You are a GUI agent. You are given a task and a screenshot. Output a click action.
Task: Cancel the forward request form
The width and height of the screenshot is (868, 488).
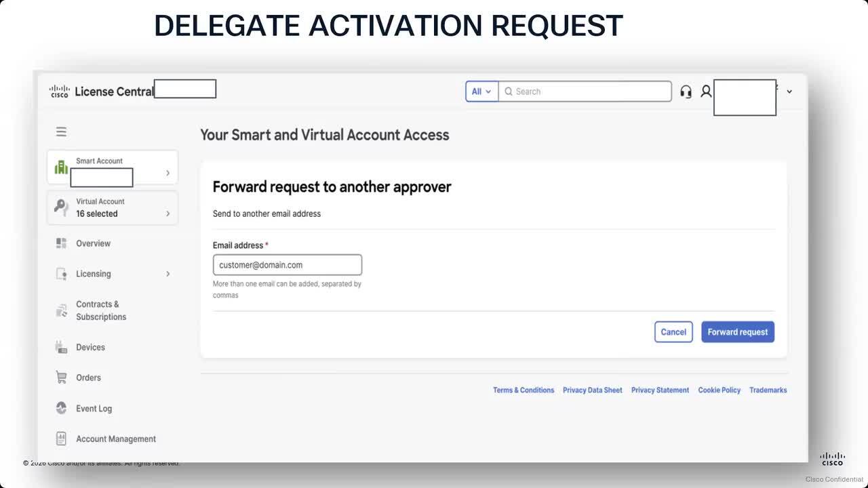point(673,332)
